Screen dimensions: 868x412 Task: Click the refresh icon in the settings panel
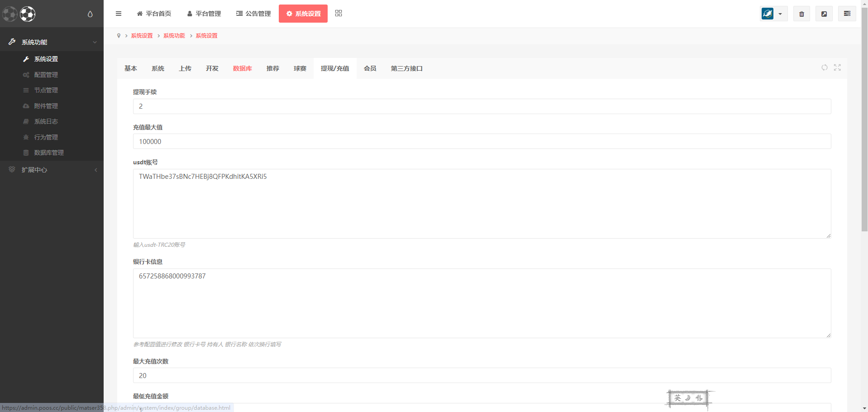pos(825,67)
